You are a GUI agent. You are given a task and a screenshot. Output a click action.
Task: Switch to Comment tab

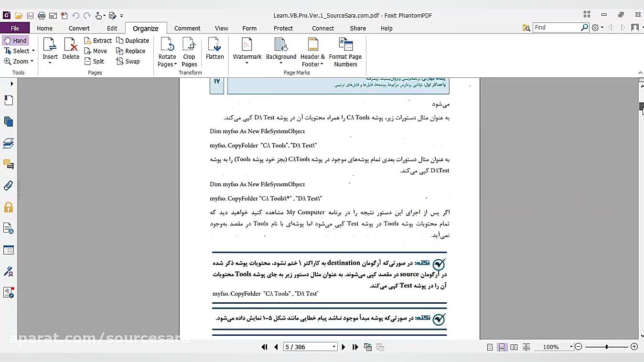click(187, 28)
